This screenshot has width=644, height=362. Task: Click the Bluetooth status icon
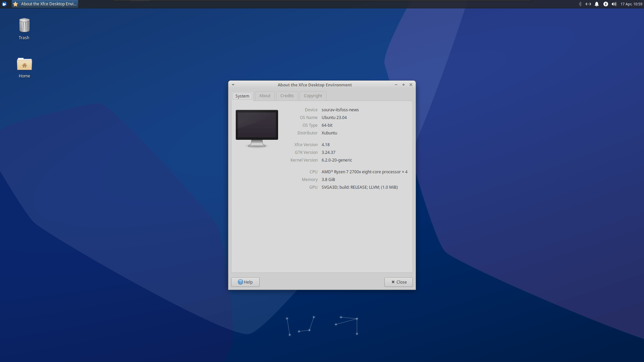click(580, 4)
